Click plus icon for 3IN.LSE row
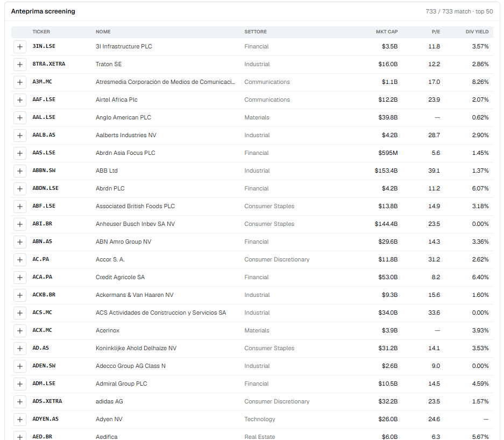This screenshot has width=504, height=440. [x=19, y=47]
